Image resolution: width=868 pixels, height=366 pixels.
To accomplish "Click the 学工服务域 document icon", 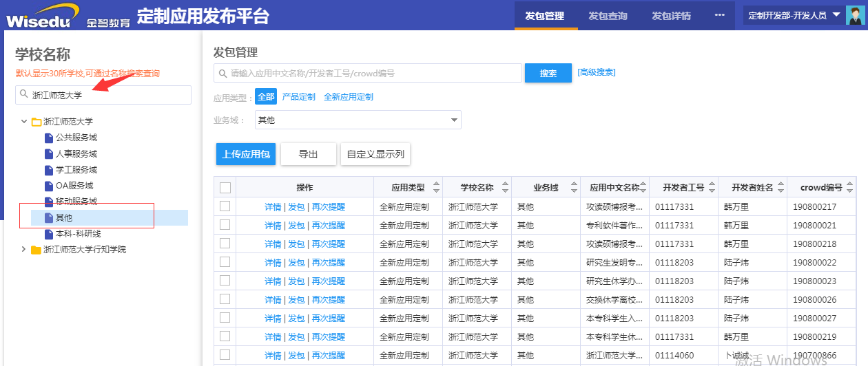I will click(x=48, y=170).
